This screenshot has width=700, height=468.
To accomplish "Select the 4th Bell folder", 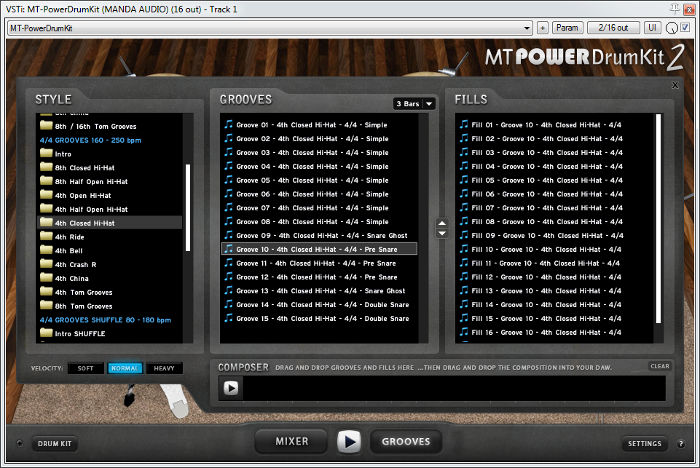I will 62,251.
